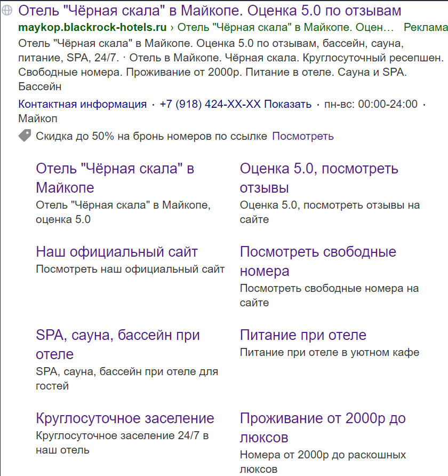Open sitelink SPA, сауна, бассейн при отеле
The width and height of the screenshot is (448, 476).
(x=118, y=344)
